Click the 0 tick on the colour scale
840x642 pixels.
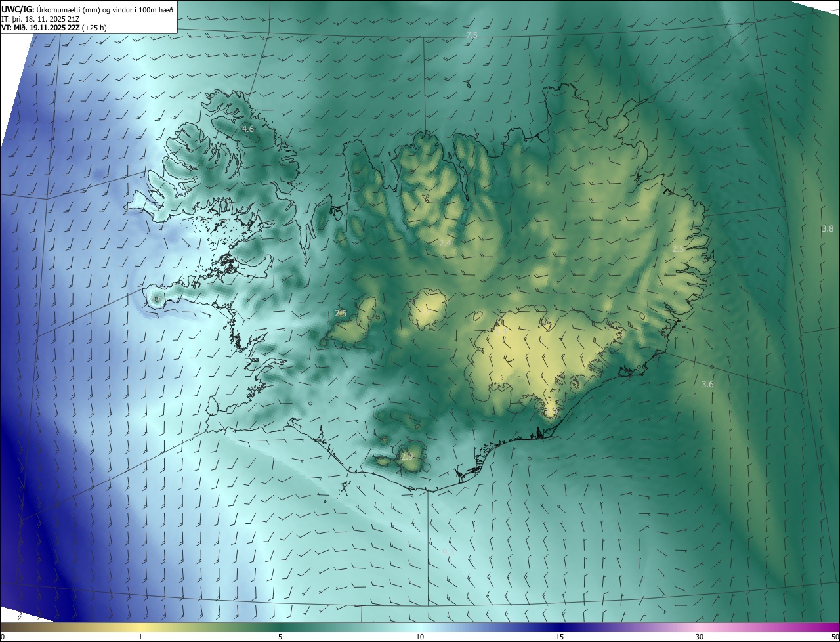pyautogui.click(x=3, y=637)
